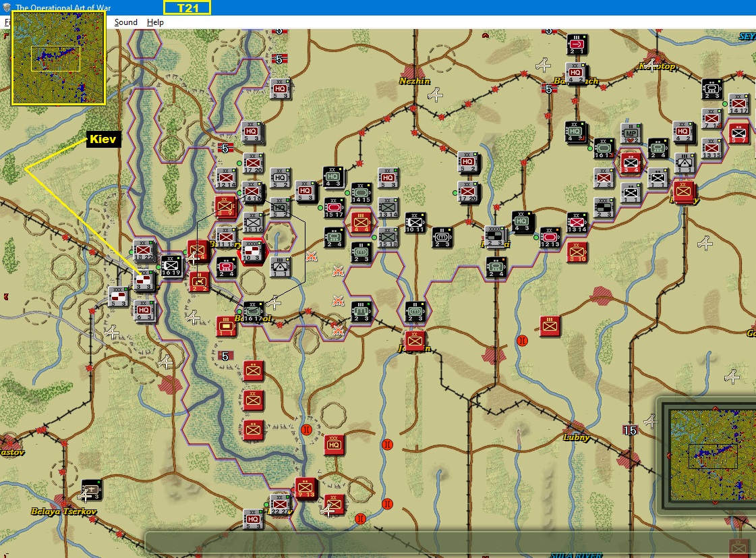Select the red regiment counter marked 4-4
The height and width of the screenshot is (558, 756).
[x=361, y=222]
